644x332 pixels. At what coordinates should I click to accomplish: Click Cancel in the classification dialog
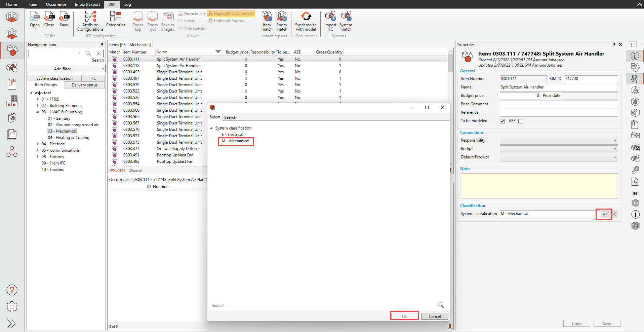pyautogui.click(x=435, y=316)
